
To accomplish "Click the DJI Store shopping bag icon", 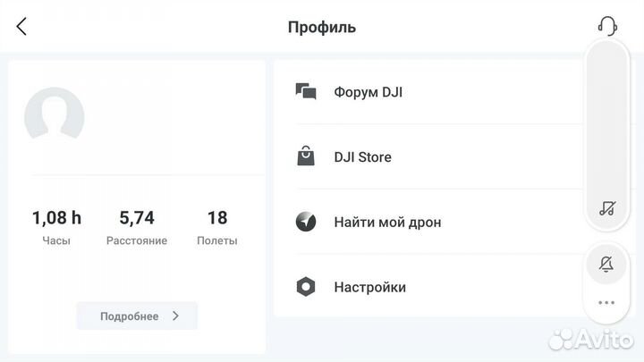I will (306, 157).
